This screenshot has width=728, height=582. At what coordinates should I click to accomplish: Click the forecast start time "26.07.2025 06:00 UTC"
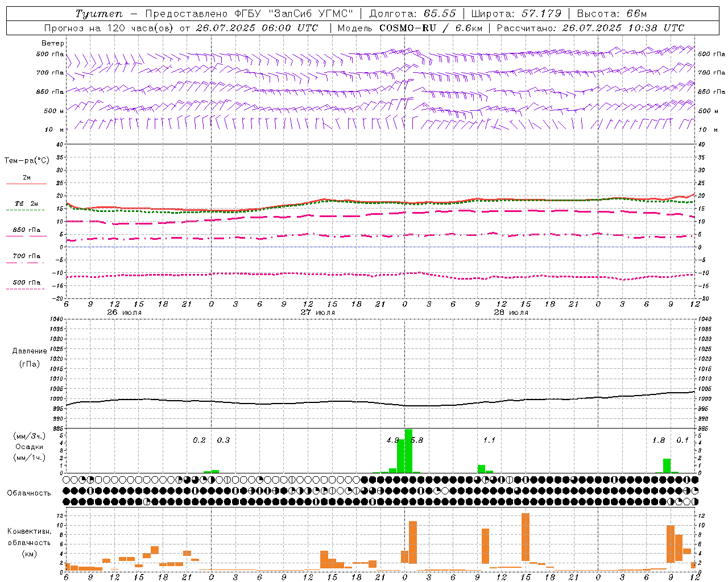[257, 28]
